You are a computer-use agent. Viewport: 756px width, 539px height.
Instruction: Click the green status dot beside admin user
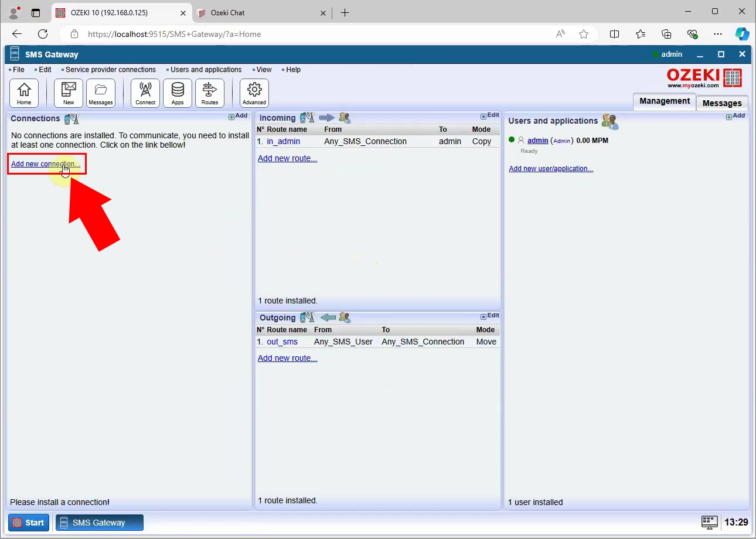[x=512, y=140]
